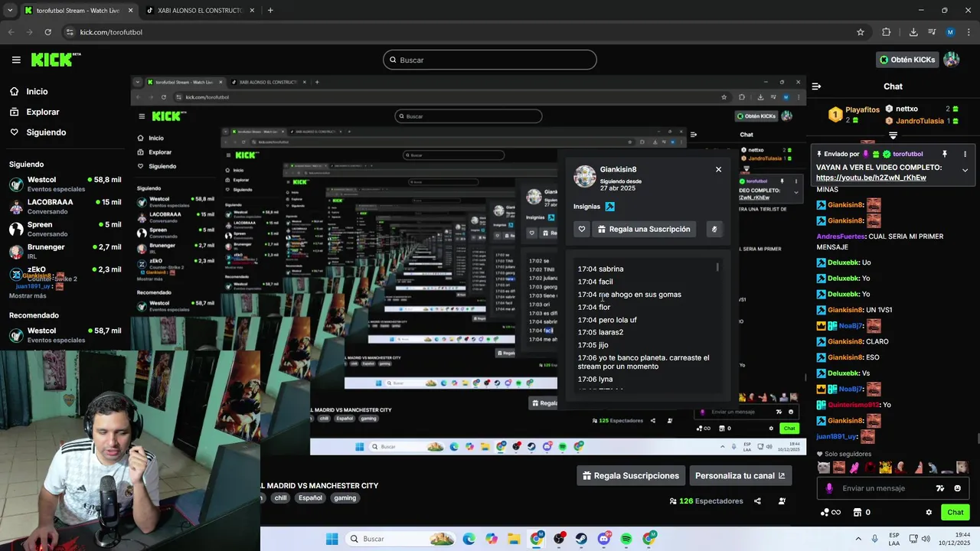Click the user icon right of share

click(x=782, y=501)
